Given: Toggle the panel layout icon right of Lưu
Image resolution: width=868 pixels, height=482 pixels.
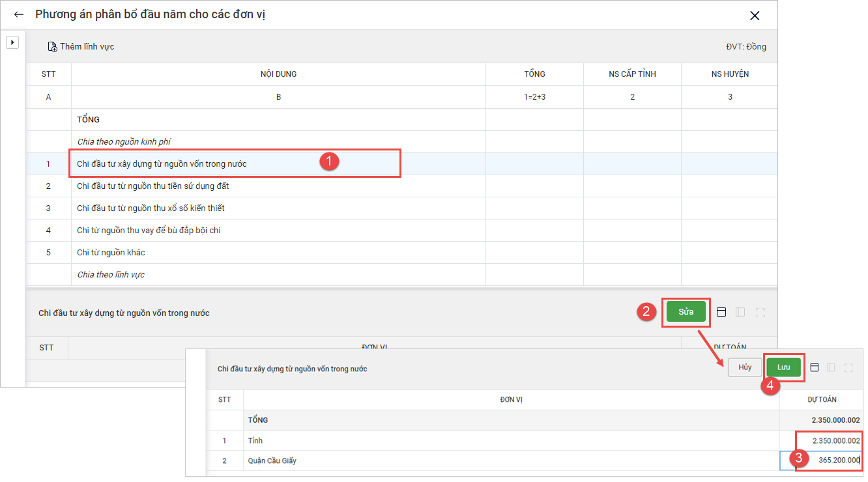Looking at the screenshot, I should [x=814, y=367].
